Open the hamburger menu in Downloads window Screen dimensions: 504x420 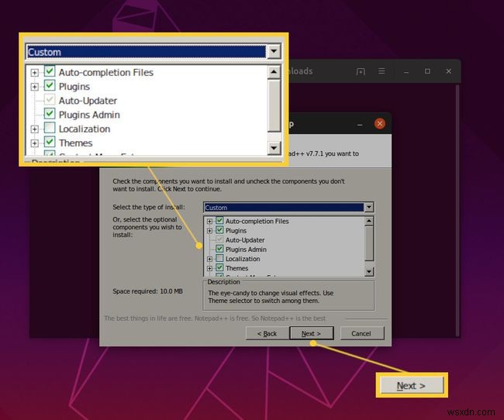point(381,71)
